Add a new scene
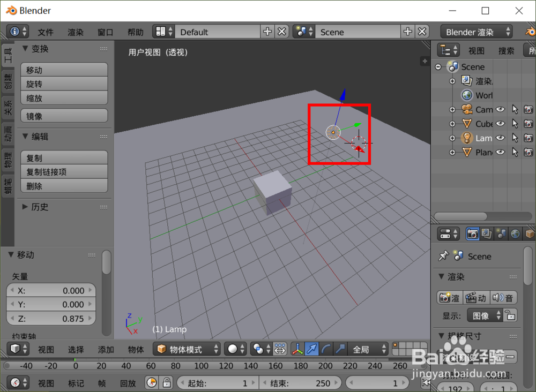This screenshot has height=392, width=536. coord(408,32)
